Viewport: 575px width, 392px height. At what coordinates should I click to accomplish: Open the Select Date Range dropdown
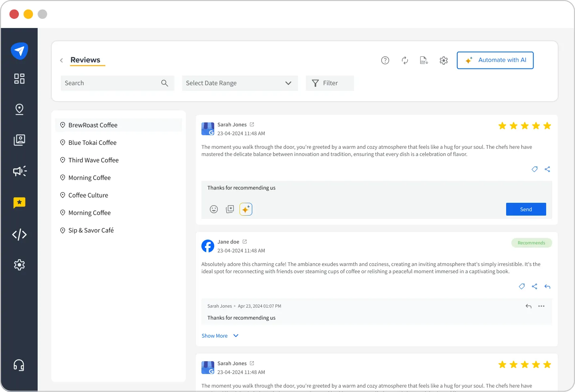(x=239, y=83)
